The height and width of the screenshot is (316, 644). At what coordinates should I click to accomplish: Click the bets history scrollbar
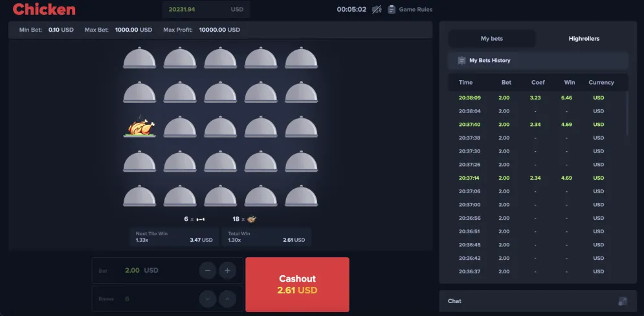(627, 114)
